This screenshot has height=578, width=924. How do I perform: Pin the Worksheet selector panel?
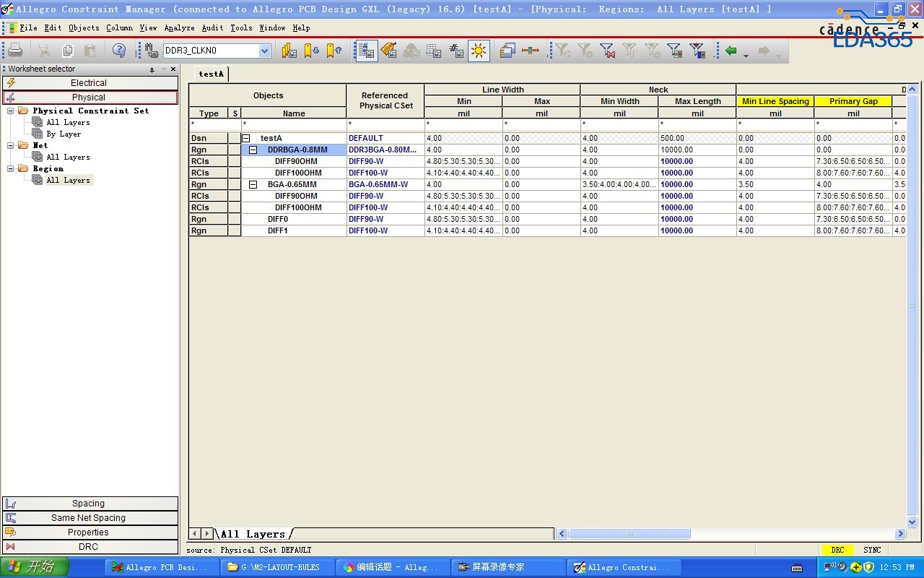tap(152, 69)
